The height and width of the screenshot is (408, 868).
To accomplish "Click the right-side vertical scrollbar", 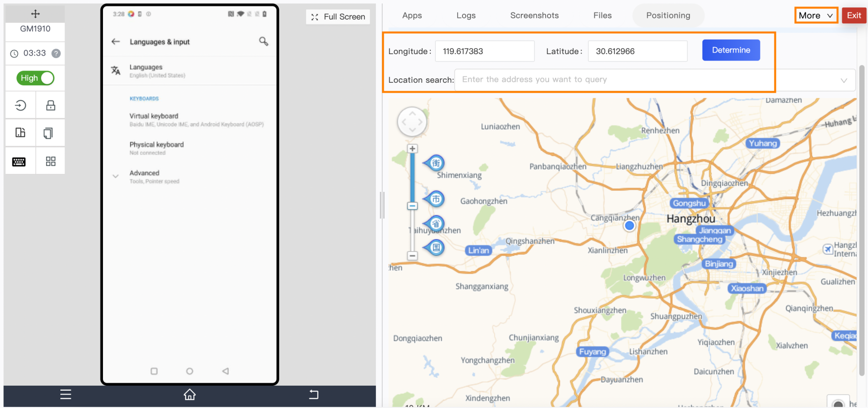I will point(862,221).
